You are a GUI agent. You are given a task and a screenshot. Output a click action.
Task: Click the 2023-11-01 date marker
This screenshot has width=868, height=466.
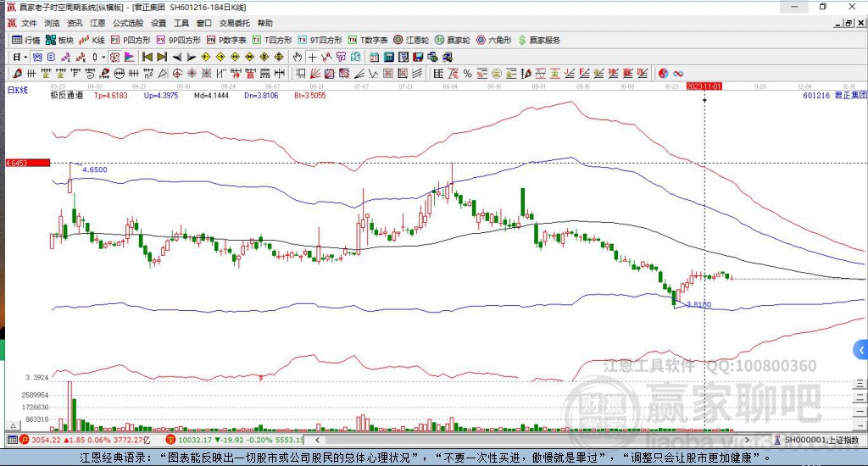704,86
